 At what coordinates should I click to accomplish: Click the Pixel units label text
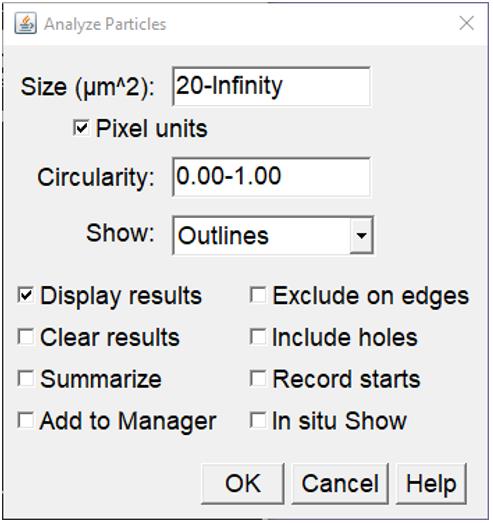click(152, 129)
